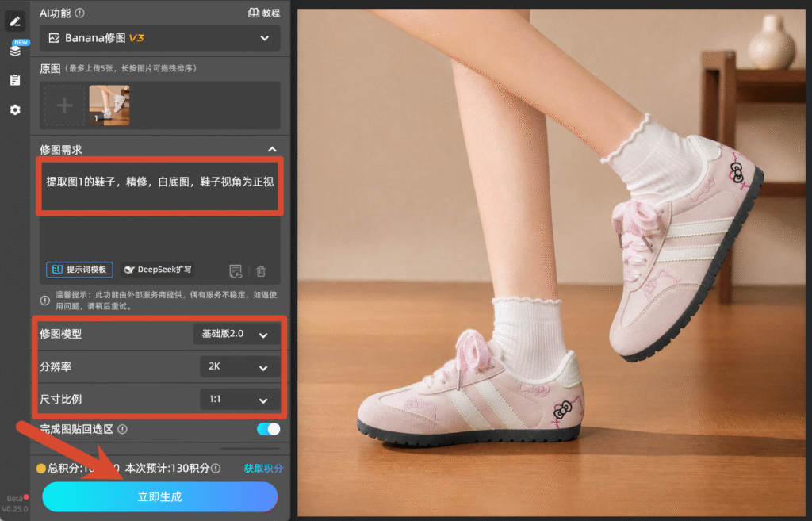Click the warning info icon beside 温馨提示
Screen dimensions: 812x521
pos(45,301)
